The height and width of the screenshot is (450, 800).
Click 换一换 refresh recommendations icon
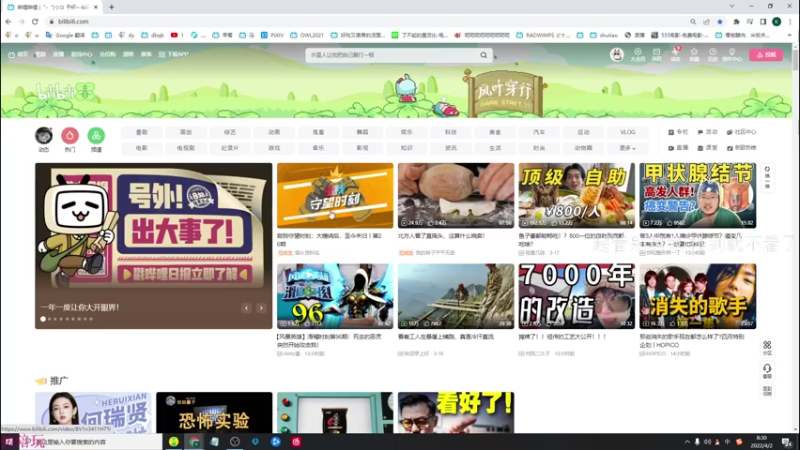(767, 178)
